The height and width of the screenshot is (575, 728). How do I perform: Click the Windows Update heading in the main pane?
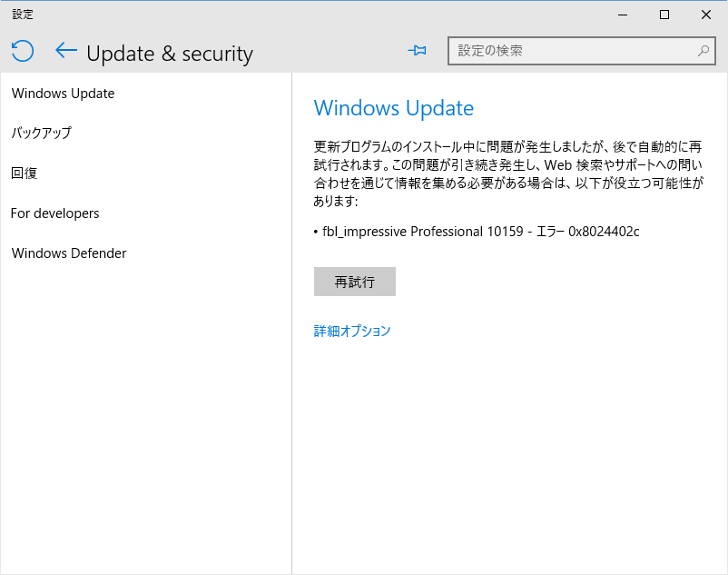point(394,108)
